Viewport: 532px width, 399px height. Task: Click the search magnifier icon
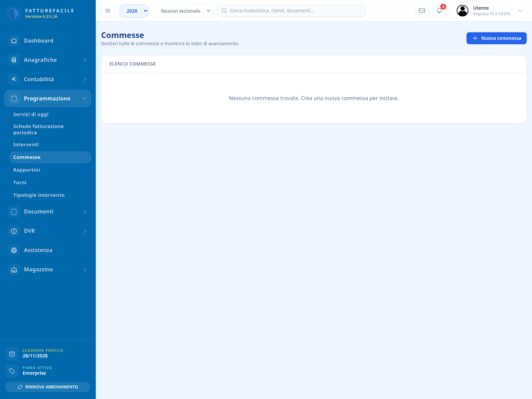[224, 11]
